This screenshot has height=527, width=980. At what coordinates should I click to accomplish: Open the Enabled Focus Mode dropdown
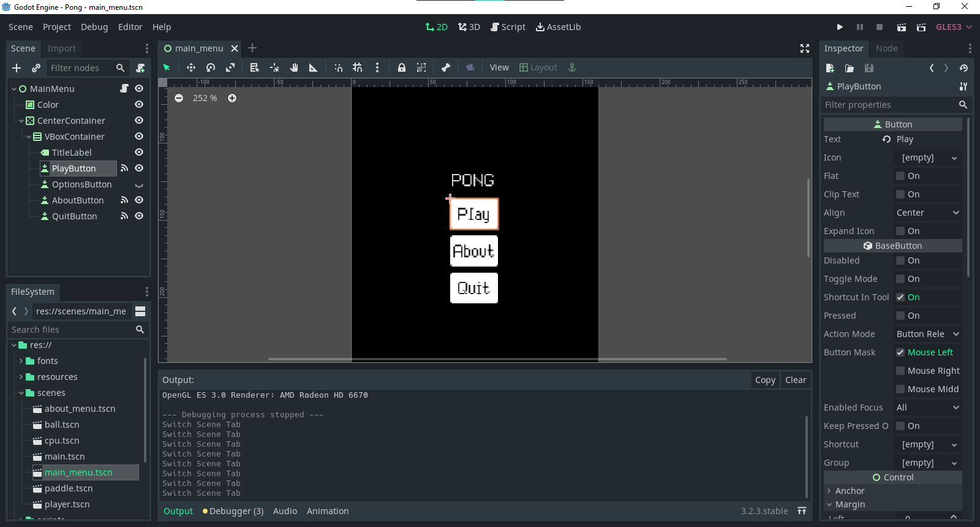coord(927,408)
